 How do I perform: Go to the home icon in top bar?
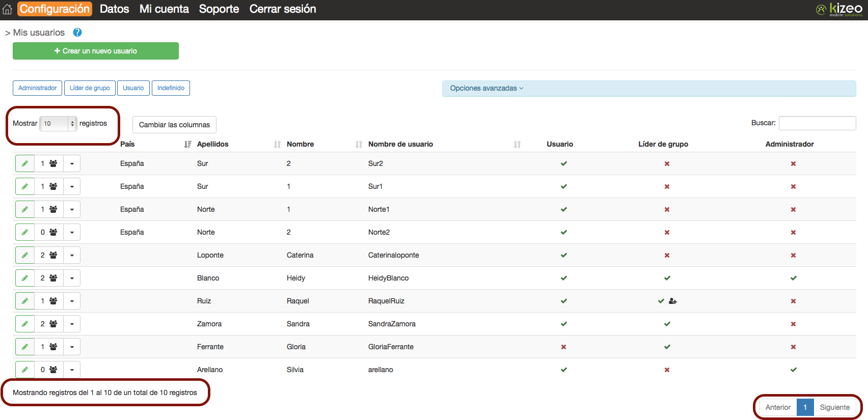[x=7, y=9]
